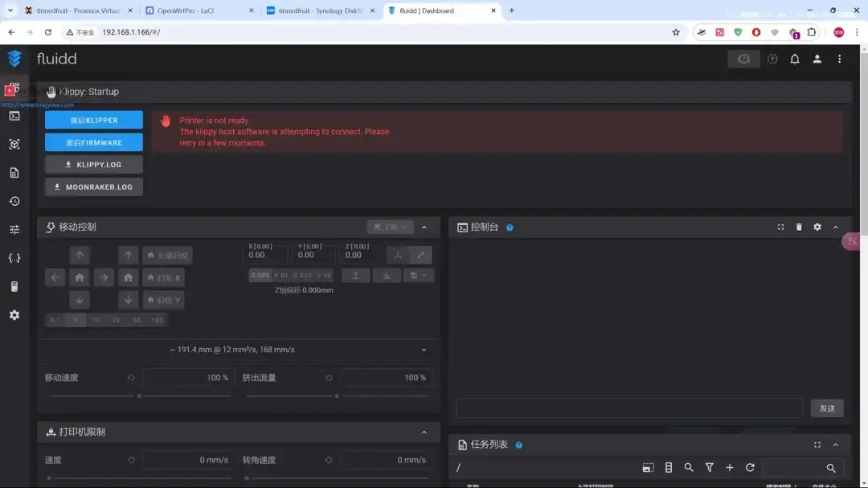Click the 重启KLIPPER button
The height and width of the screenshot is (488, 868).
[94, 121]
